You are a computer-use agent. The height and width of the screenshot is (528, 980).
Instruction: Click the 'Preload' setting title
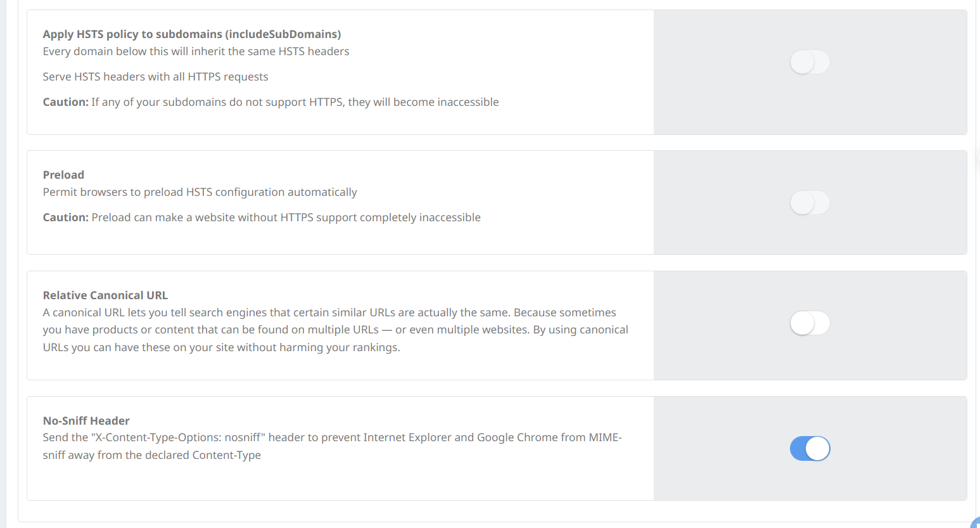coord(63,175)
